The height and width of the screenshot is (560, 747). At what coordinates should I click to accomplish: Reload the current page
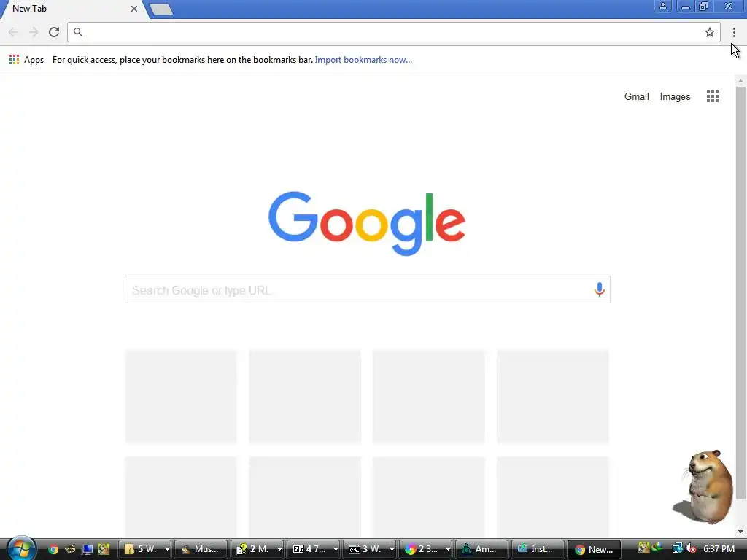(54, 32)
